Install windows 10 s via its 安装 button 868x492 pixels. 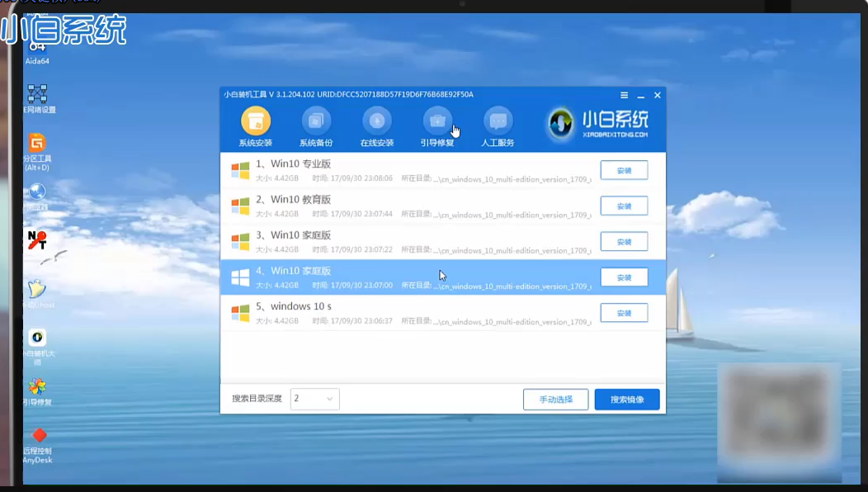(624, 313)
